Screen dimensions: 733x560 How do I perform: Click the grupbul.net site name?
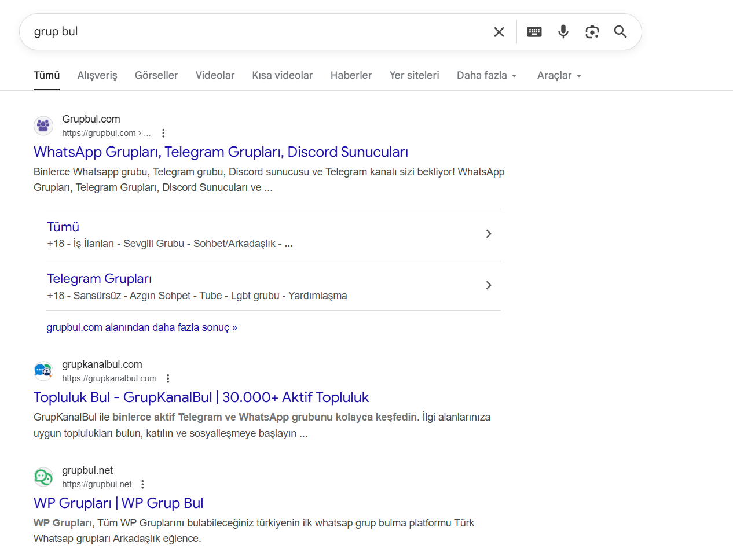click(x=87, y=470)
